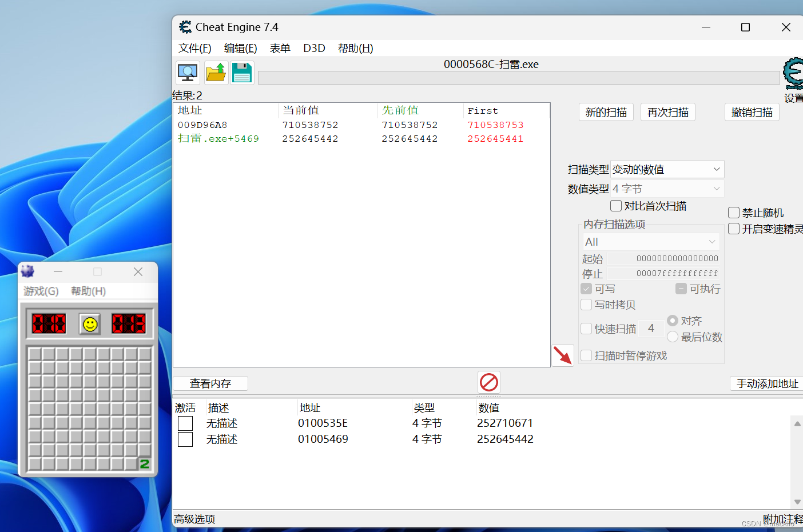Click the revealed 2 tile in Minesweeper
The width and height of the screenshot is (803, 532).
145,463
